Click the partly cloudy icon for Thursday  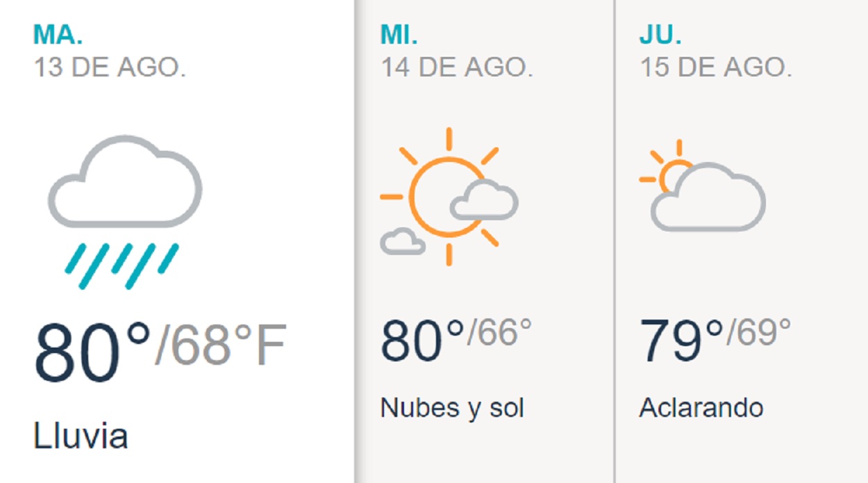702,187
